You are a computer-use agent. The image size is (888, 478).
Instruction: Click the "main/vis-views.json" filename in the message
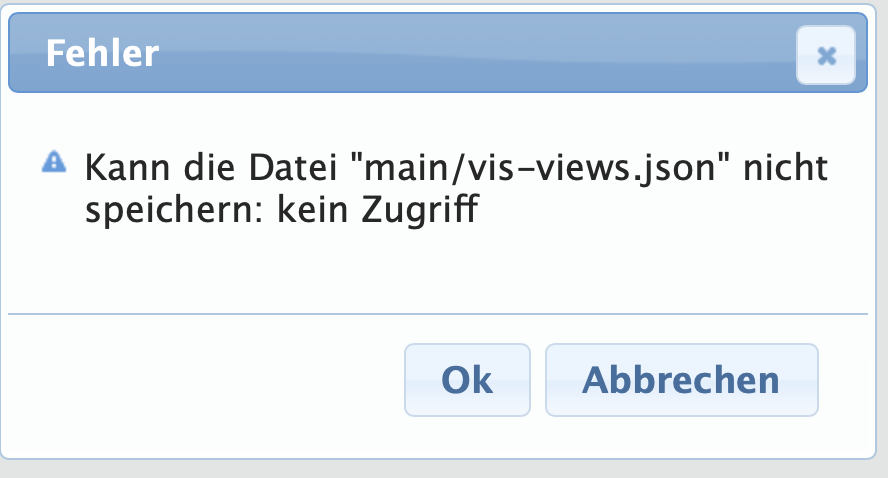[x=540, y=168]
